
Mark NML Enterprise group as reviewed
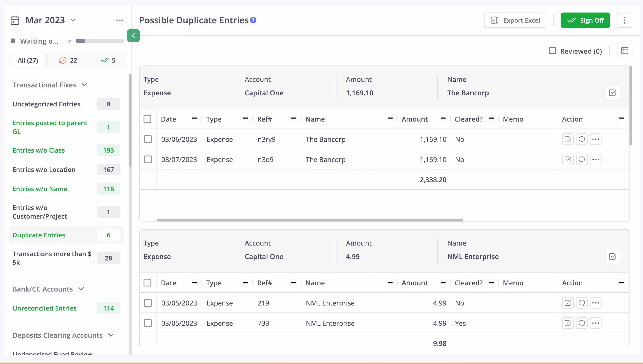(x=612, y=256)
